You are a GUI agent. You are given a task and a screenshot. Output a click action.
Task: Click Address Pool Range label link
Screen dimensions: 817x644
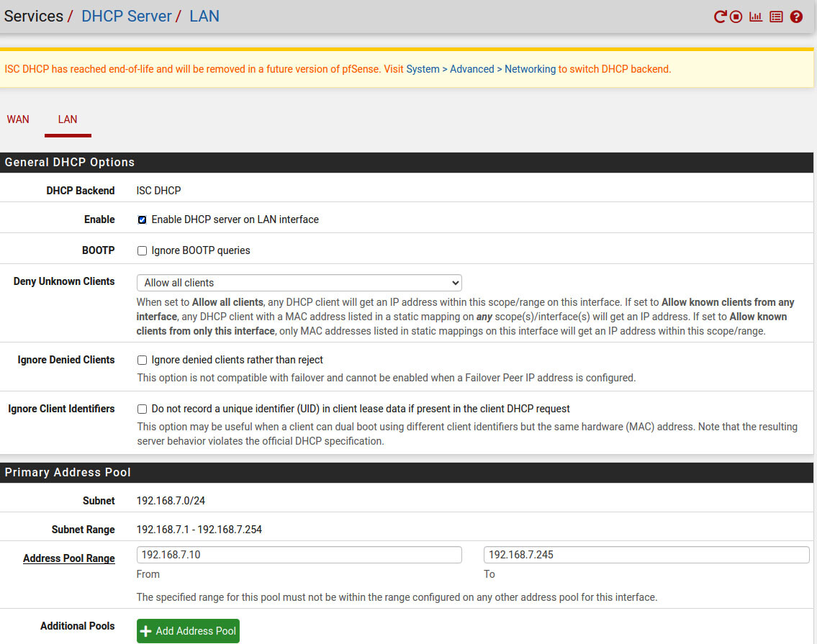pos(69,558)
